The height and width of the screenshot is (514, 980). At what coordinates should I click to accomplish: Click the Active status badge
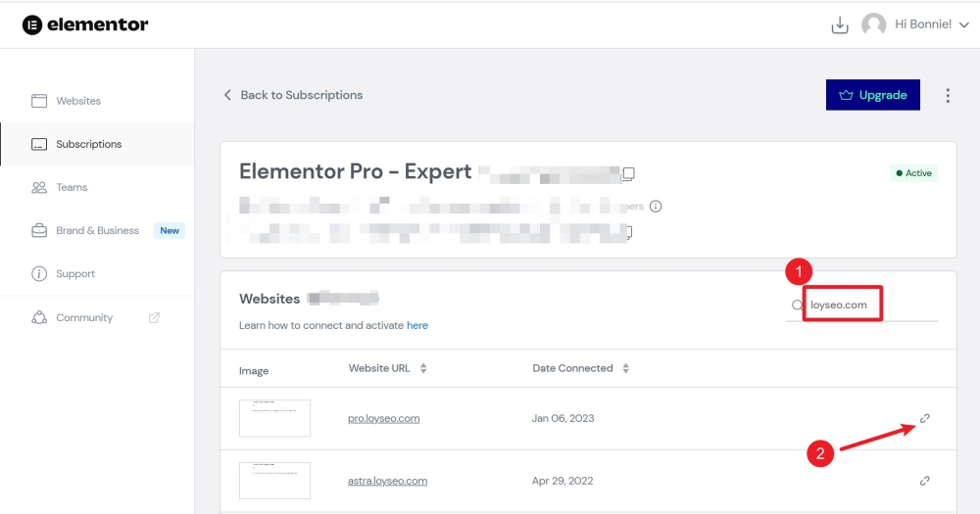tap(913, 173)
